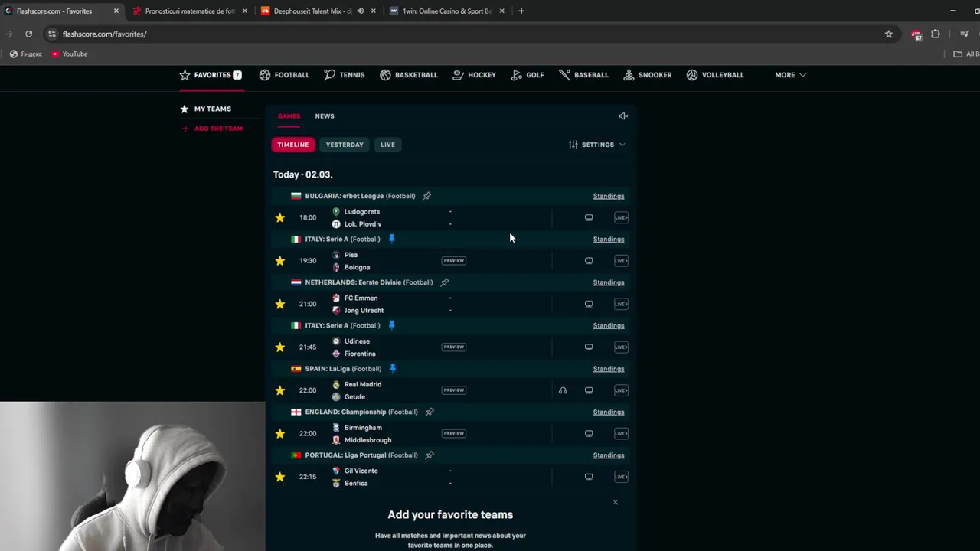This screenshot has width=980, height=551.
Task: Open the Football sport section
Action: pyautogui.click(x=284, y=75)
